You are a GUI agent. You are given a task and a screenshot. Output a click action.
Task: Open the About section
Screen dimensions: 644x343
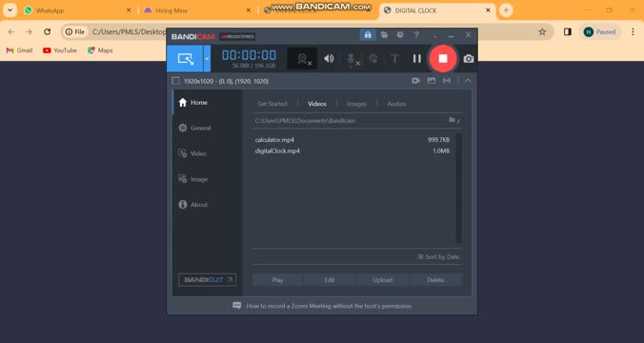pos(208,204)
